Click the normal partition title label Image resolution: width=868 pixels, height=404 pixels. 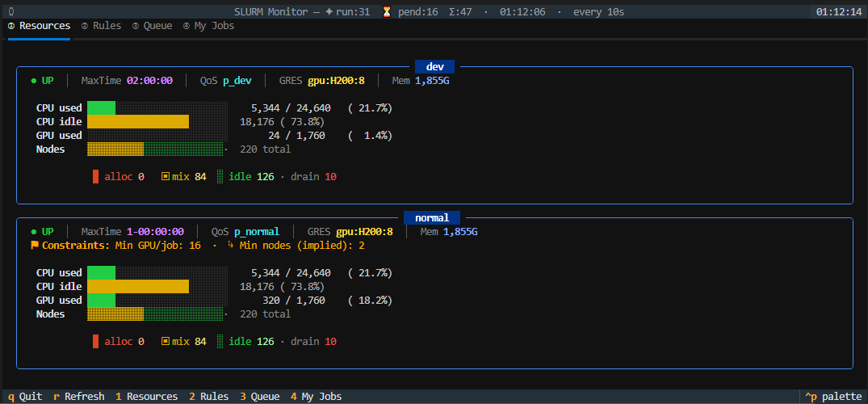click(432, 218)
